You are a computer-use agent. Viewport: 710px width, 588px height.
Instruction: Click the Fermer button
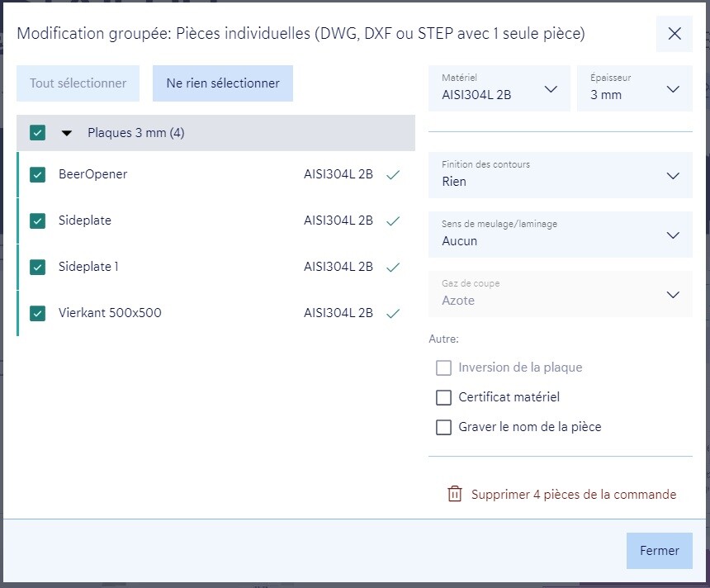click(x=659, y=550)
